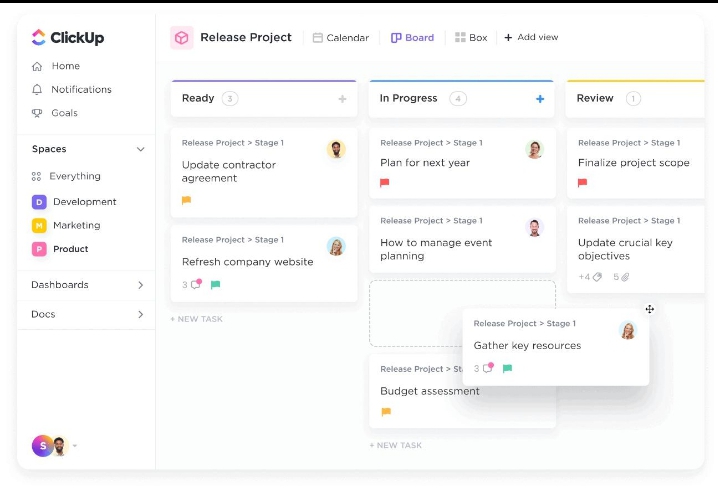Click yellow flag on Budget assessment

tap(386, 412)
